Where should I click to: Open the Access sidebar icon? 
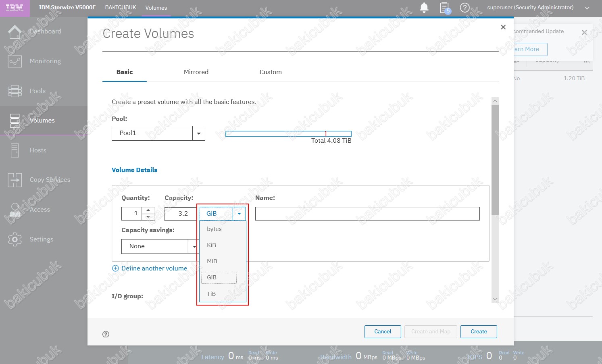click(15, 210)
